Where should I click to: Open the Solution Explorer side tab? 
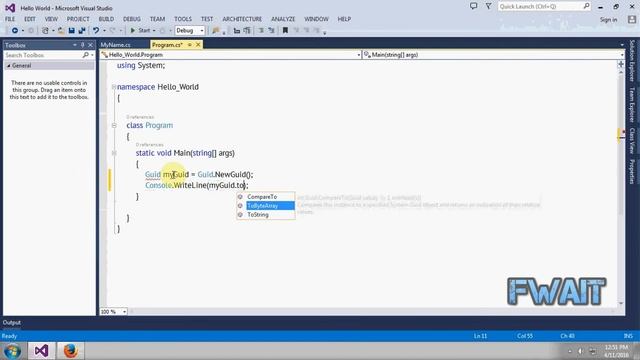point(632,60)
